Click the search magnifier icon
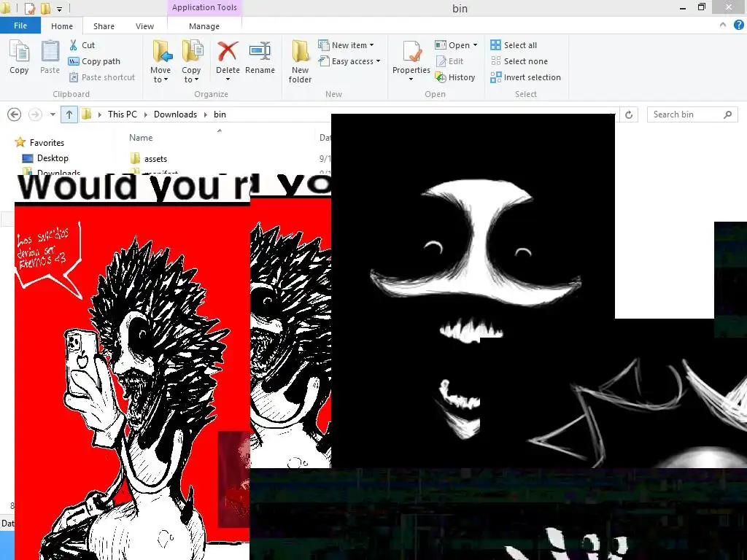Viewport: 747px width, 560px height. [x=727, y=114]
